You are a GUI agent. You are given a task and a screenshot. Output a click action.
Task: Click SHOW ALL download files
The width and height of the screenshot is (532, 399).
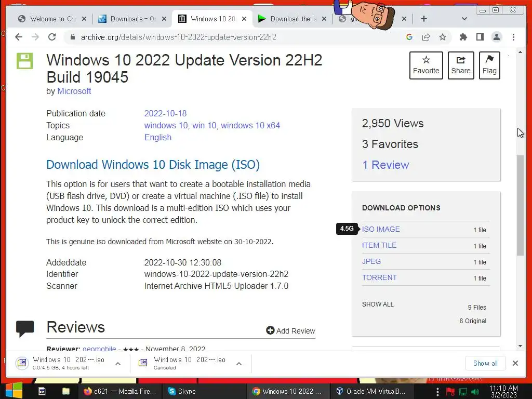(378, 304)
